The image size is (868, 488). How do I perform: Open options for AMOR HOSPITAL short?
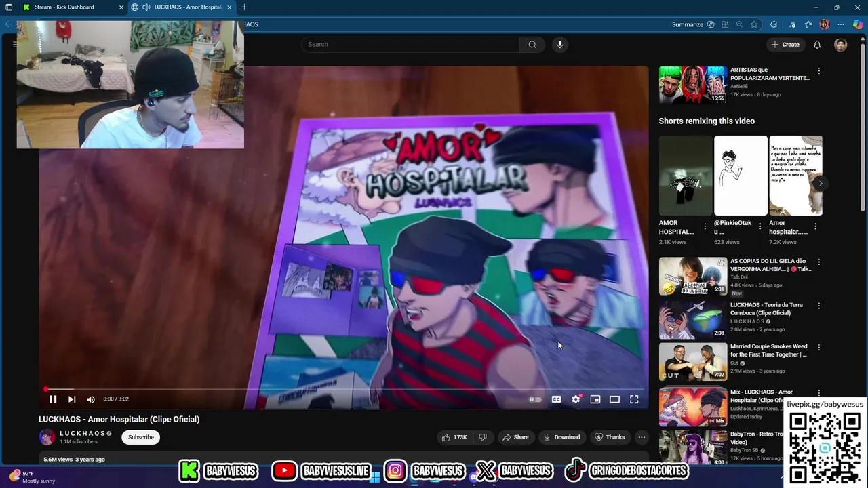click(x=705, y=226)
